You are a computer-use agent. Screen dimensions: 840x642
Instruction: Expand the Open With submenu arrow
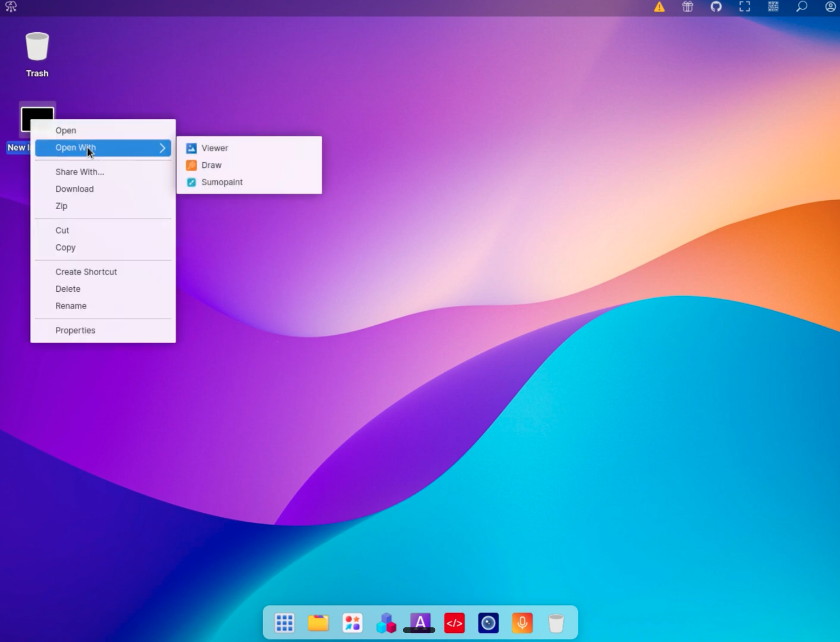coord(162,148)
